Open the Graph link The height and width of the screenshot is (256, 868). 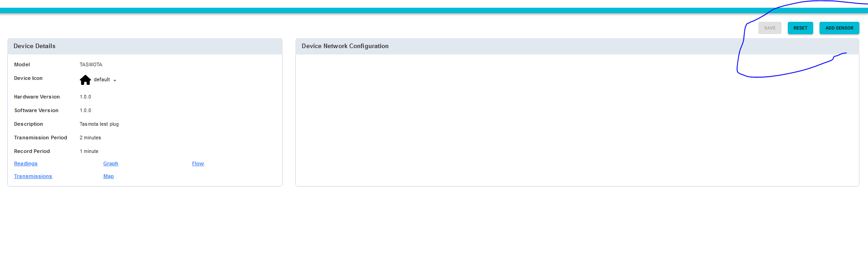pos(111,164)
